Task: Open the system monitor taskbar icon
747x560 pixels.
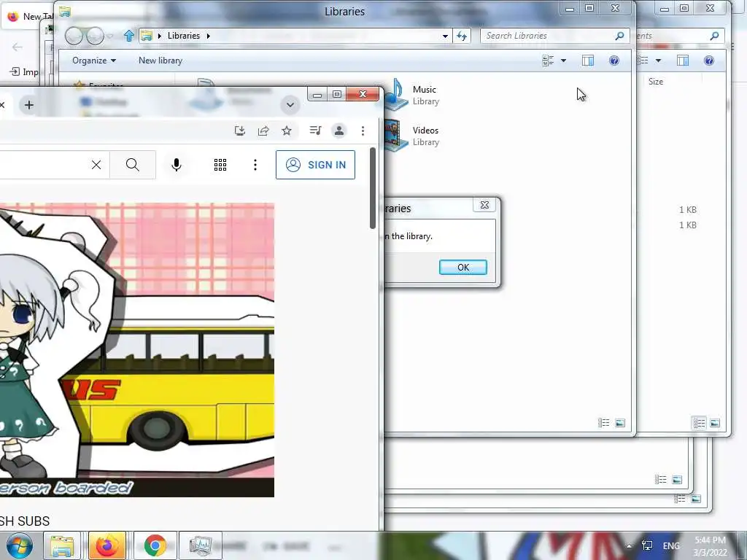Action: coord(201,545)
